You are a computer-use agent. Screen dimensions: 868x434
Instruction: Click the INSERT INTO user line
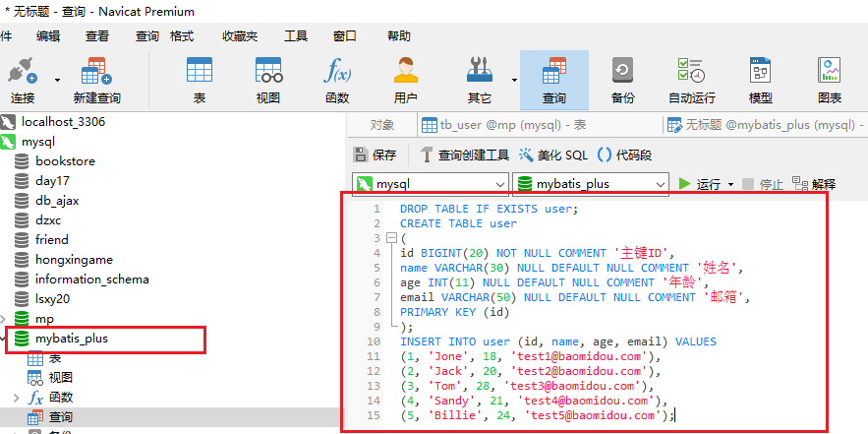point(558,341)
